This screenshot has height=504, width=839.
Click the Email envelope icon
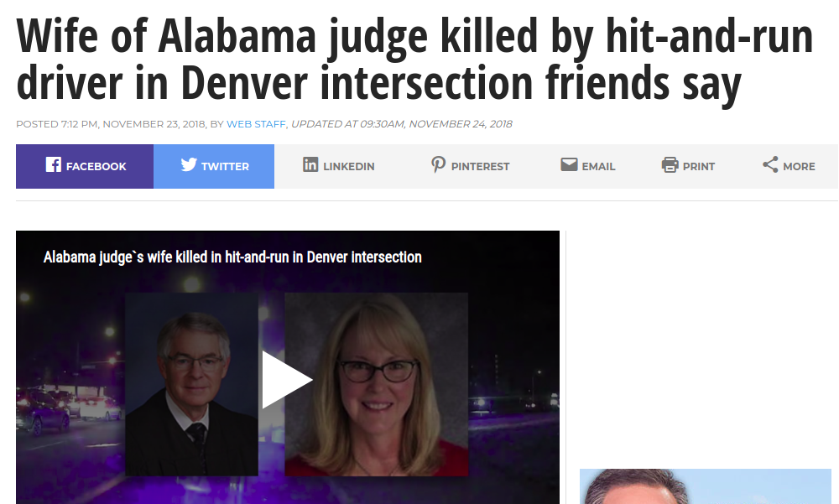pyautogui.click(x=569, y=165)
